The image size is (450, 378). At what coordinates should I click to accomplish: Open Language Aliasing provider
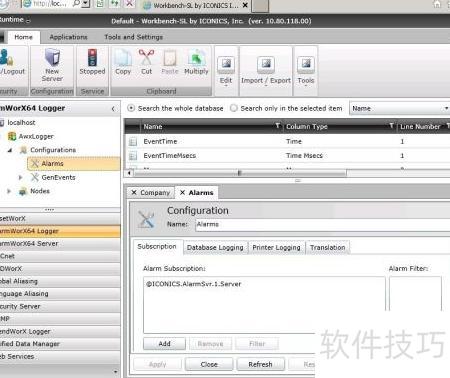pos(60,294)
